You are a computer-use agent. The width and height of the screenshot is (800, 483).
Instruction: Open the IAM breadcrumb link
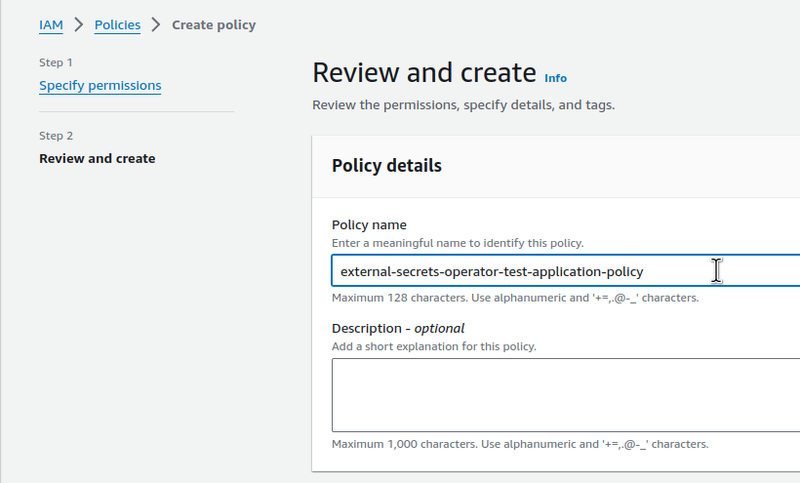coord(51,25)
